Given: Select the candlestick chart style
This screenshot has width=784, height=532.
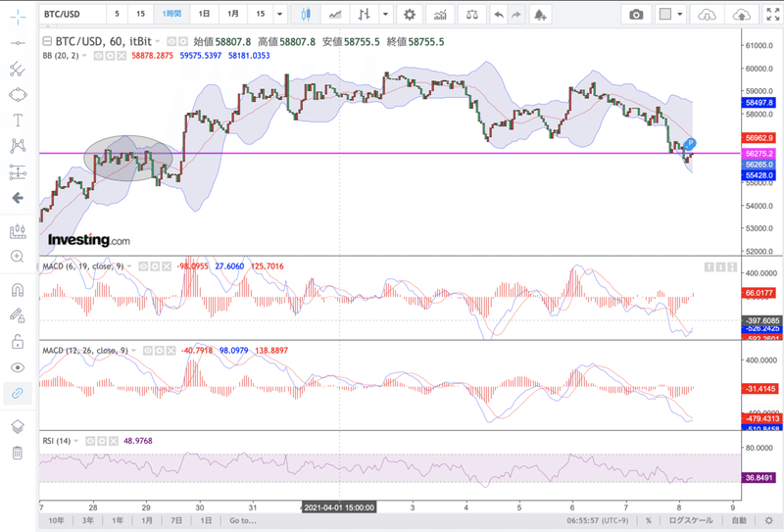Looking at the screenshot, I should 306,15.
